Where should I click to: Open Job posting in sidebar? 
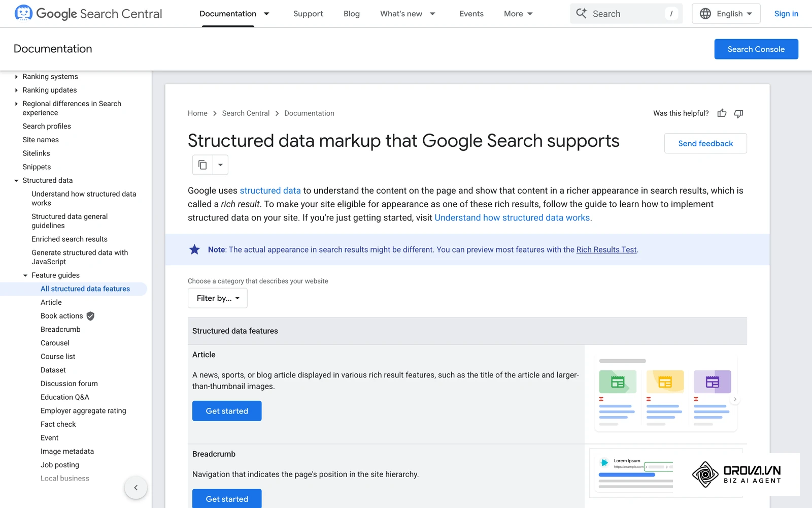click(x=60, y=465)
